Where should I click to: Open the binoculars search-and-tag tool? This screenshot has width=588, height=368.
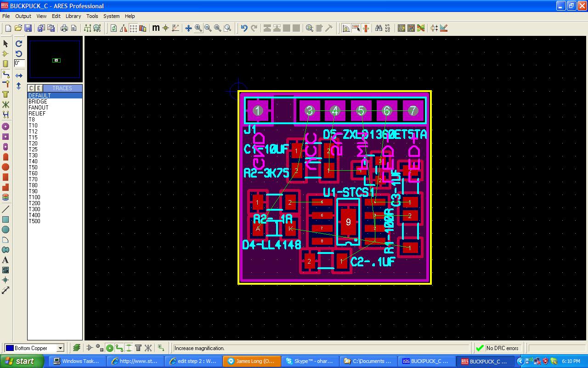[x=379, y=28]
